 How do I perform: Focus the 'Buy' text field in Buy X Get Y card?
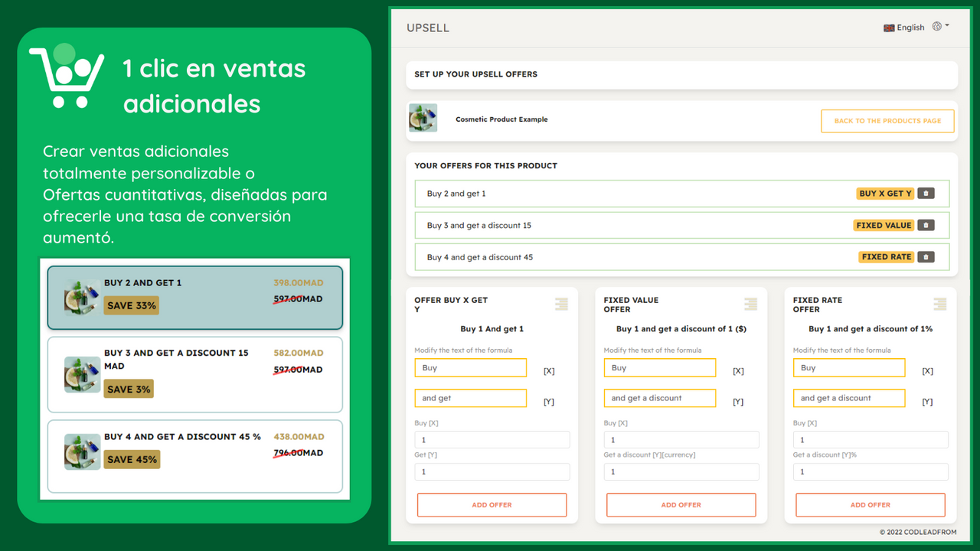(471, 368)
